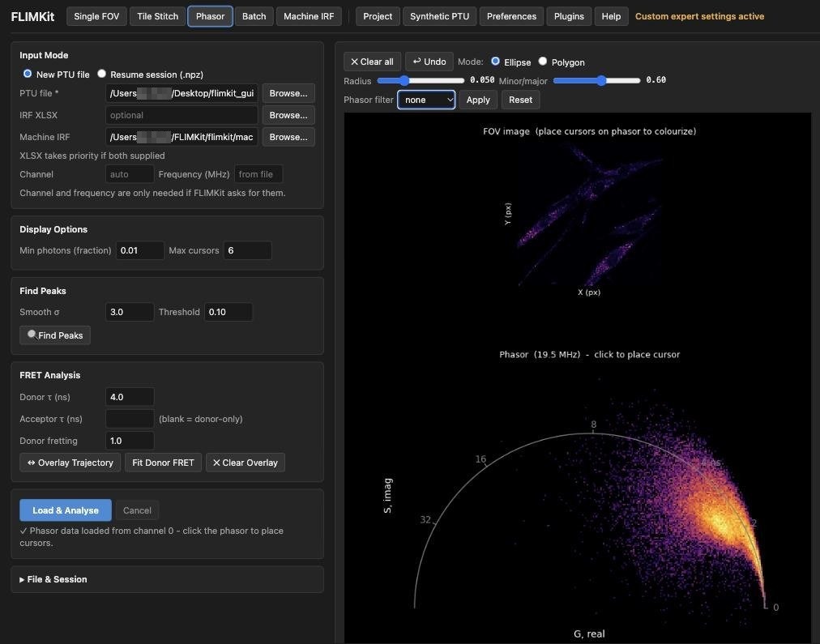The height and width of the screenshot is (644, 820).
Task: Choose Ellipse mode radio button
Action: (x=495, y=61)
